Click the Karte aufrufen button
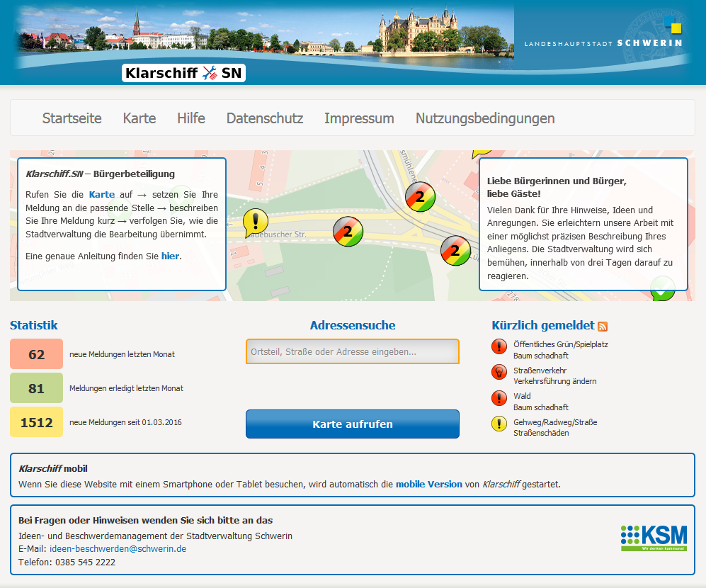 tap(353, 424)
